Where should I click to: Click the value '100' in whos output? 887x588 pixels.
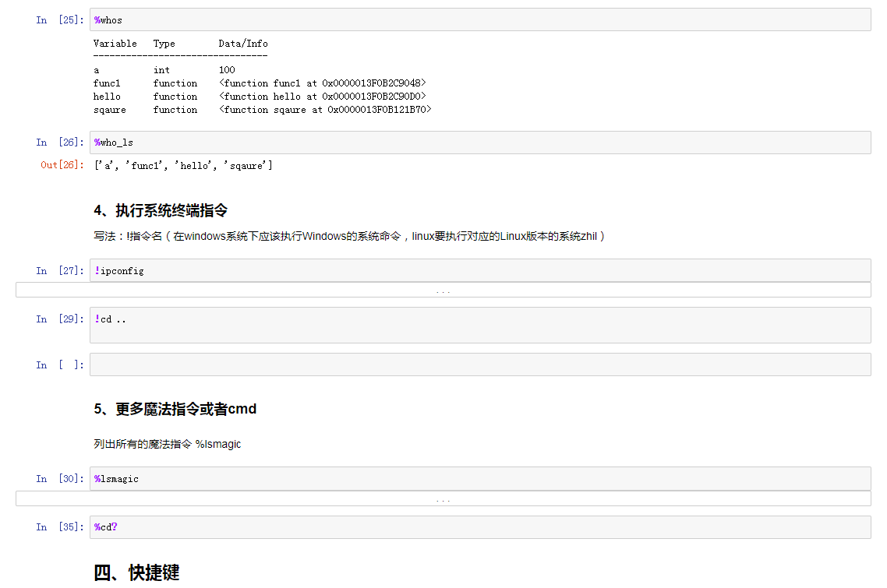[227, 70]
